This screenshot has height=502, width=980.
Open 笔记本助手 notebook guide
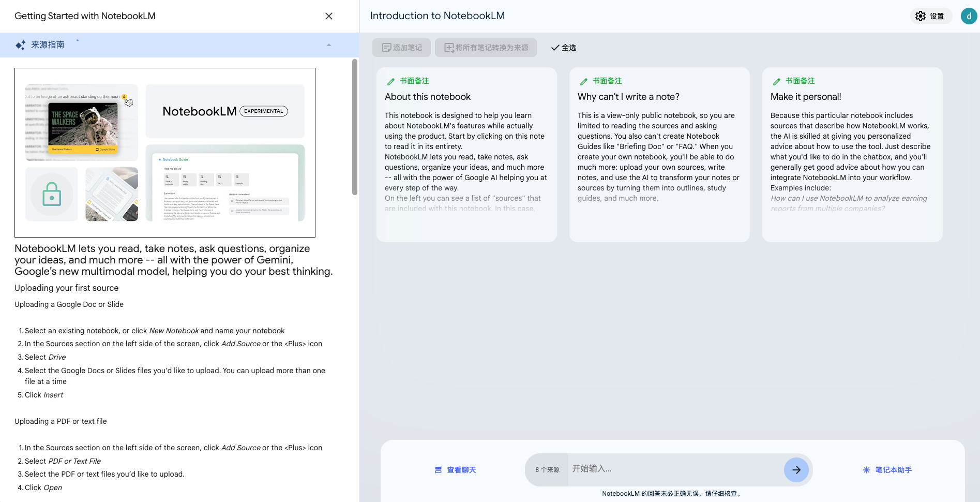tap(887, 470)
